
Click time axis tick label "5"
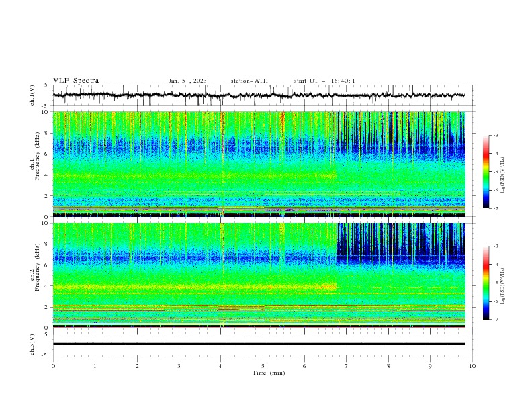[263, 366]
